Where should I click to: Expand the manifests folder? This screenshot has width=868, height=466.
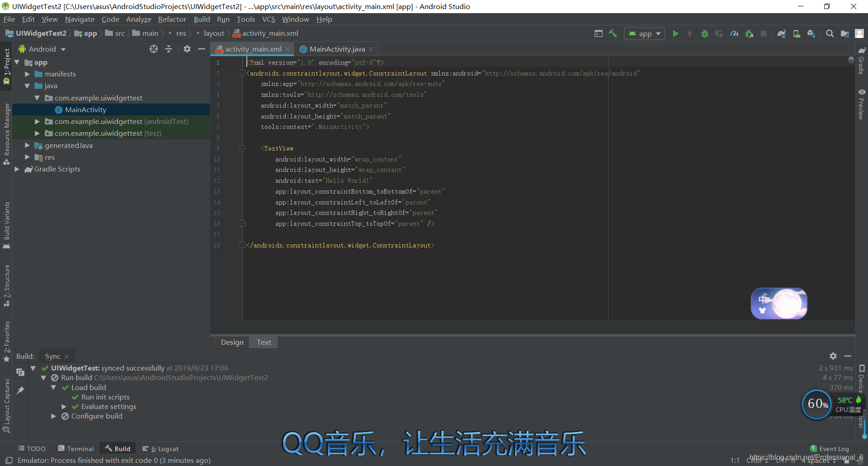pos(27,74)
